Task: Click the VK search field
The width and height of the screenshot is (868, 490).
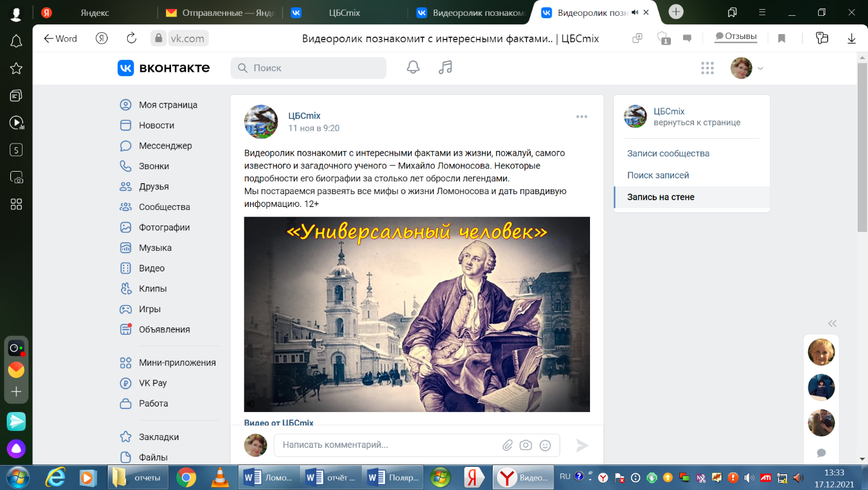Action: tap(308, 68)
